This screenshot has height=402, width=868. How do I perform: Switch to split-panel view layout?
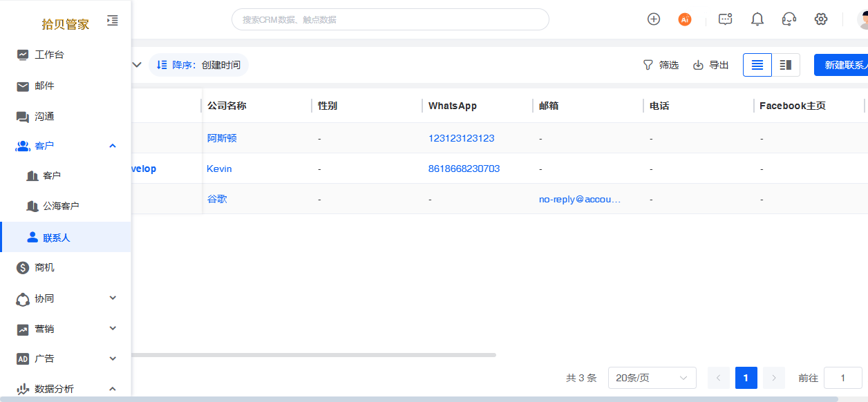point(786,65)
